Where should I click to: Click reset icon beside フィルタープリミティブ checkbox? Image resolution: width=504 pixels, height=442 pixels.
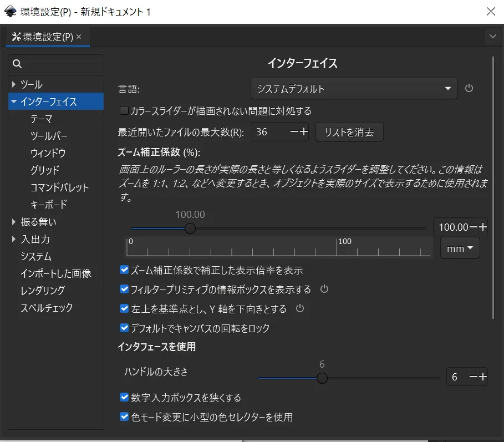click(x=324, y=289)
